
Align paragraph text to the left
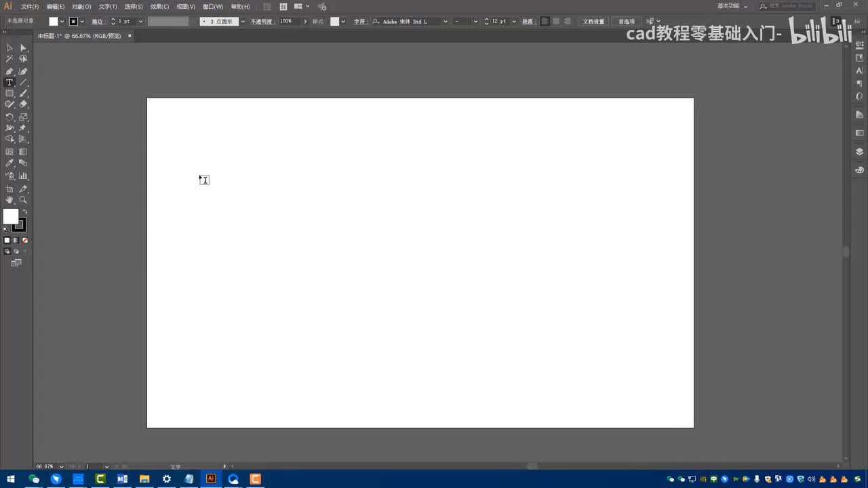(x=545, y=22)
